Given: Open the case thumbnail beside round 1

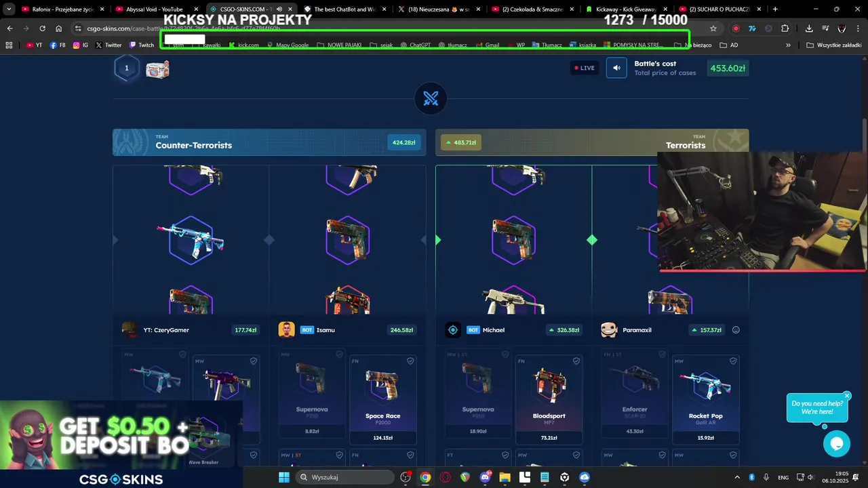Looking at the screenshot, I should (157, 68).
